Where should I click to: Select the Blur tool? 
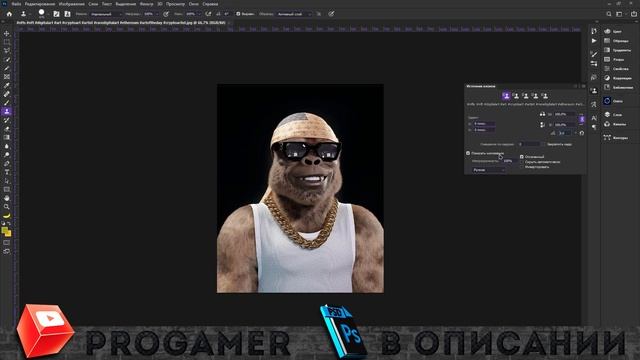click(7, 146)
